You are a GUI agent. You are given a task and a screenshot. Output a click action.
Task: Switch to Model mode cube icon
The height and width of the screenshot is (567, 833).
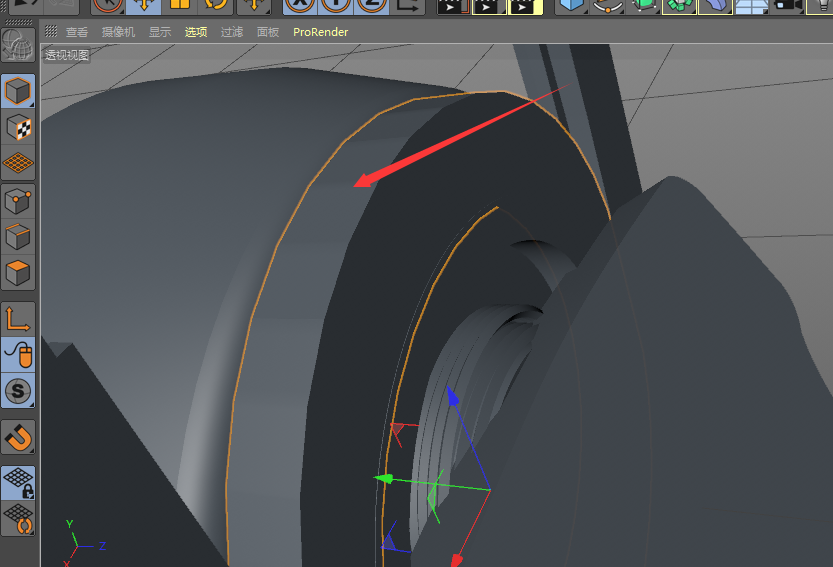click(x=18, y=91)
